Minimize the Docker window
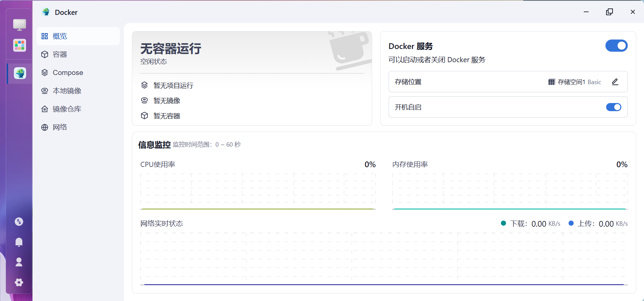The image size is (644, 301). click(586, 12)
